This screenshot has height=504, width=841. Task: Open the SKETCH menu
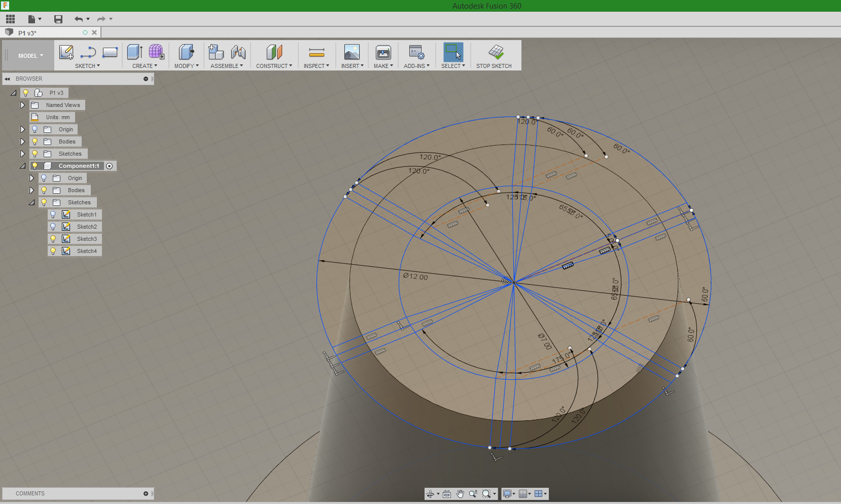coord(87,66)
